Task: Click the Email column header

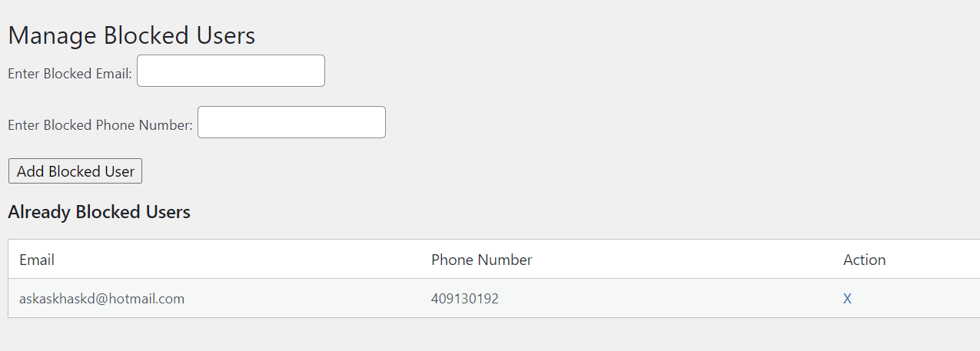Action: click(x=37, y=260)
